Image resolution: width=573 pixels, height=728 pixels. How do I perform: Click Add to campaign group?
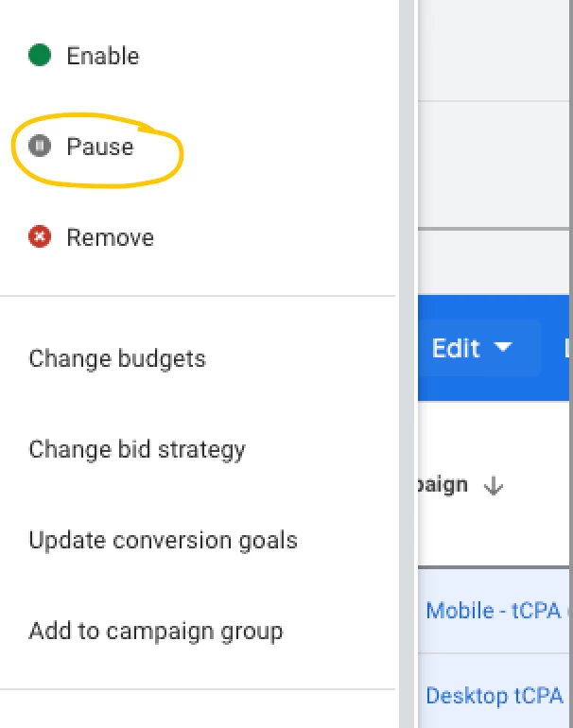click(156, 631)
